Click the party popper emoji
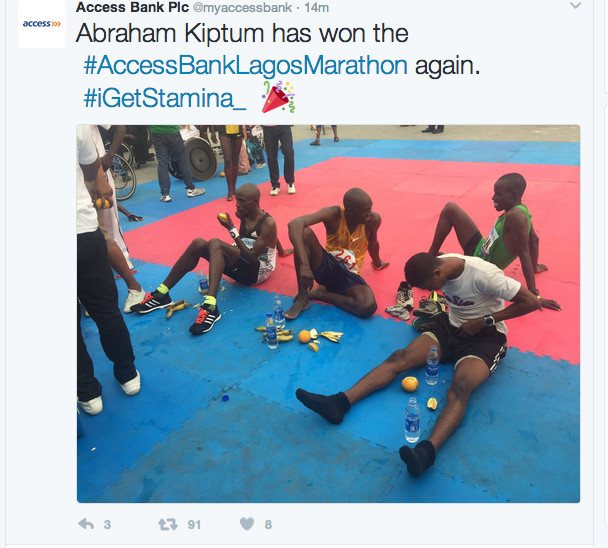Viewport: 608px width, 548px height. [x=278, y=97]
